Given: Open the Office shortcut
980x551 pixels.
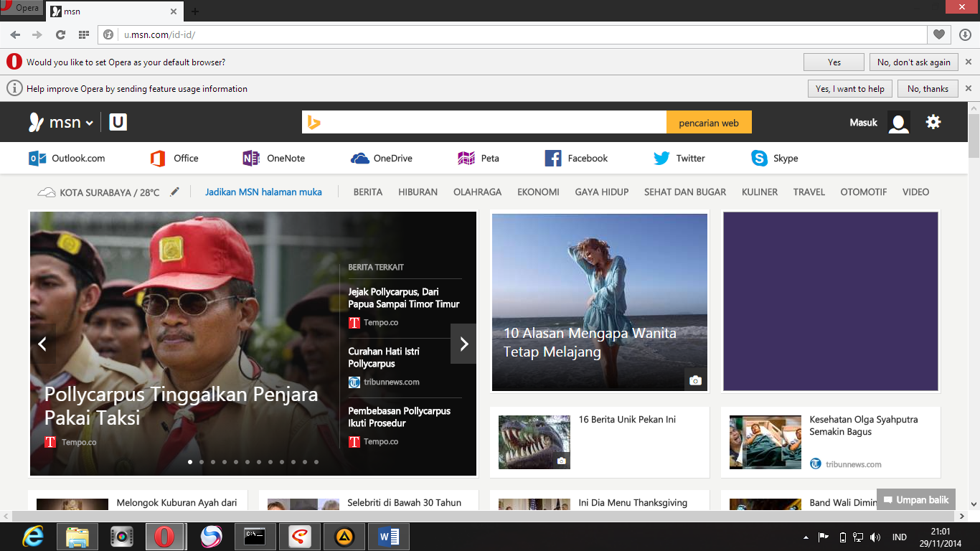Looking at the screenshot, I should tap(174, 159).
